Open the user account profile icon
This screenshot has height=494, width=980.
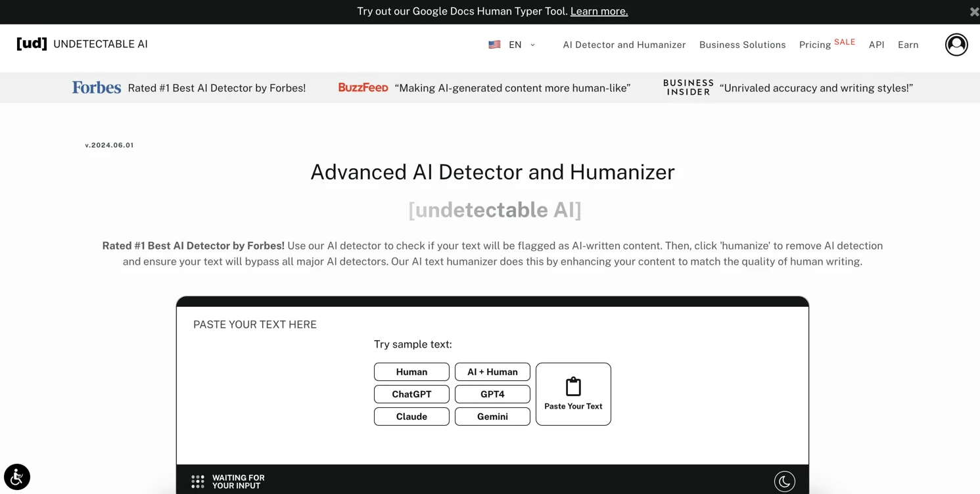click(x=956, y=45)
